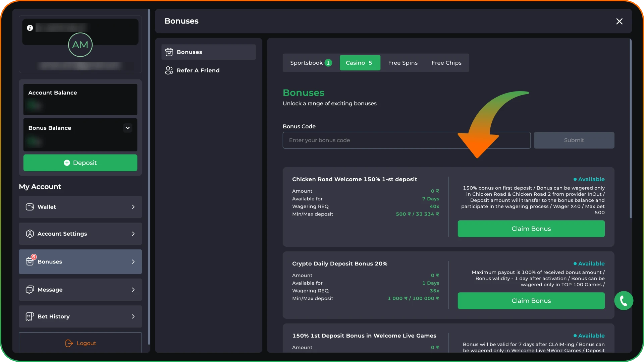Image resolution: width=644 pixels, height=362 pixels.
Task: Click the 1 000 ₹ / 100 000 ₹ value
Action: 413,298
